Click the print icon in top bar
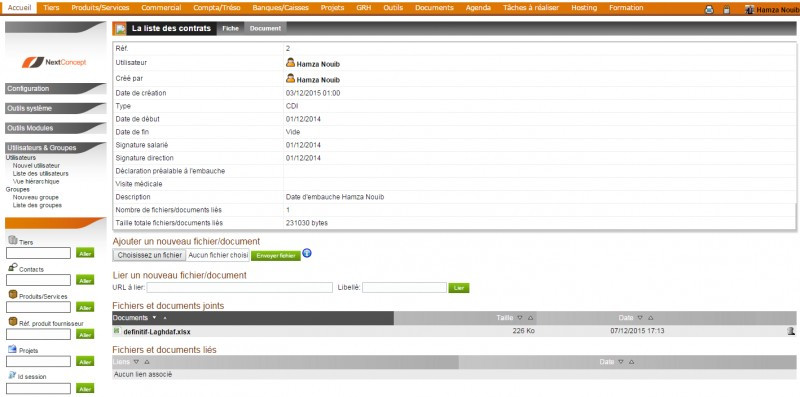Screen dimensions: 800x397 point(709,9)
